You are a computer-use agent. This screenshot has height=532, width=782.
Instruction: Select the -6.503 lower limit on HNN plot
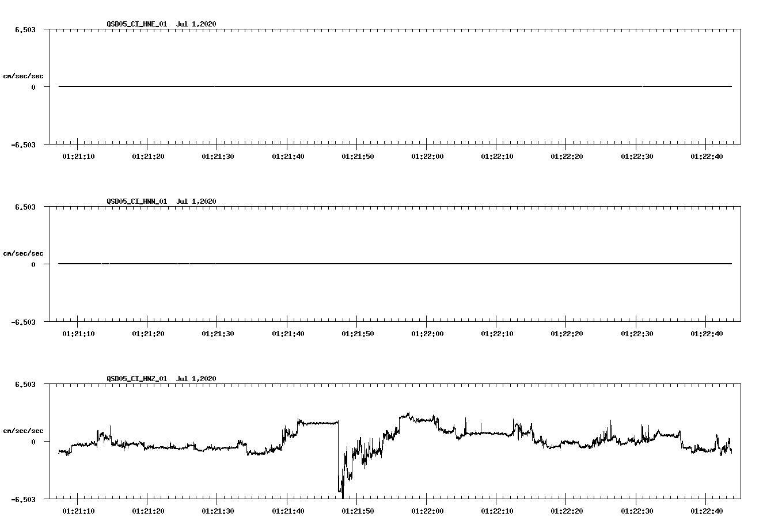[24, 322]
